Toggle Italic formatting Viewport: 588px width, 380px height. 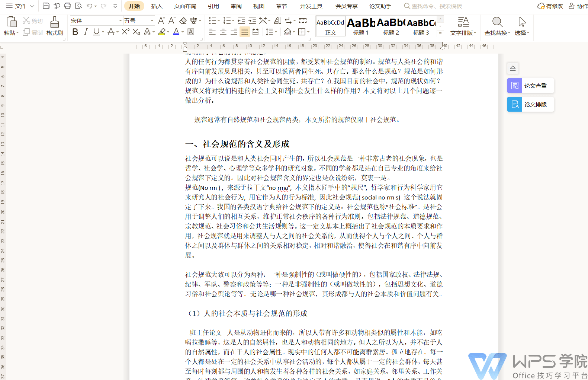86,32
